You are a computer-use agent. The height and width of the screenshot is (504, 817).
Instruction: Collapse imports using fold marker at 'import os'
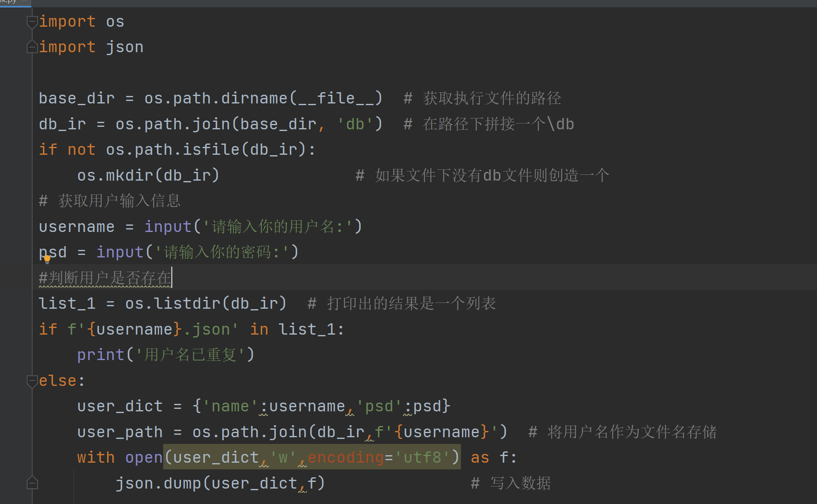32,22
